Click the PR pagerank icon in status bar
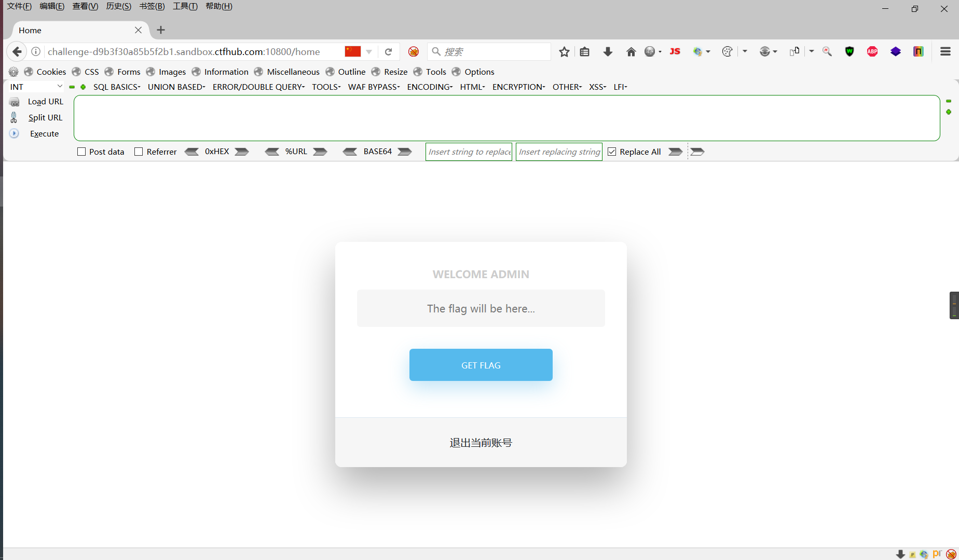 [x=937, y=554]
